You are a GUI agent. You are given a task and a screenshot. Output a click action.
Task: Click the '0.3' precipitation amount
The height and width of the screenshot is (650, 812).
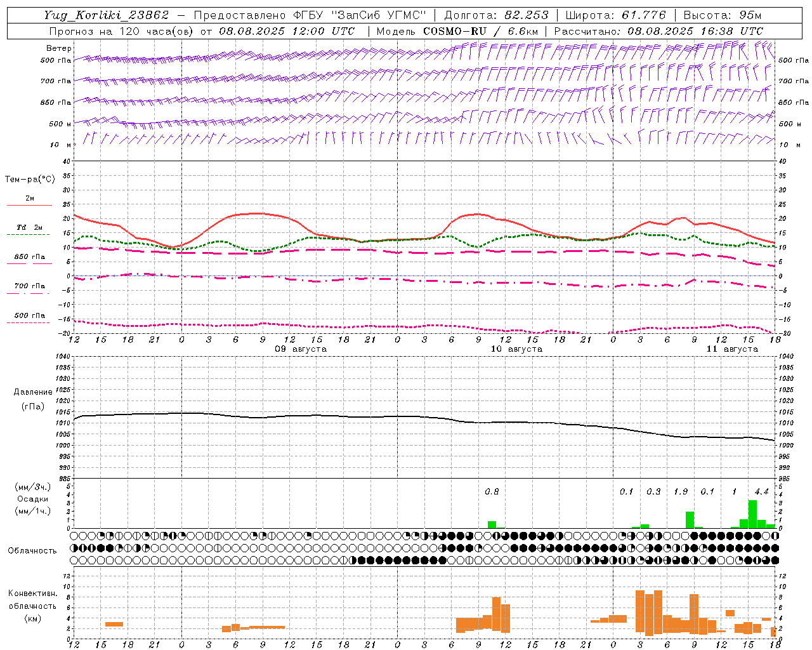653,492
